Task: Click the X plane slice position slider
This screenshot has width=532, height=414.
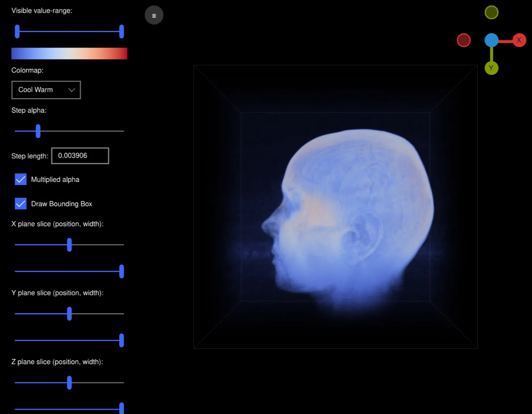Action: click(69, 244)
